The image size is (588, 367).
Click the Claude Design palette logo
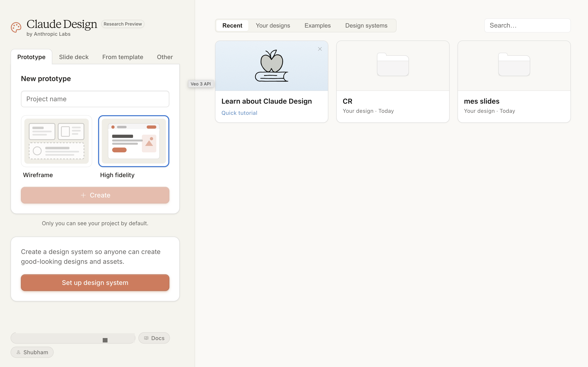[16, 27]
